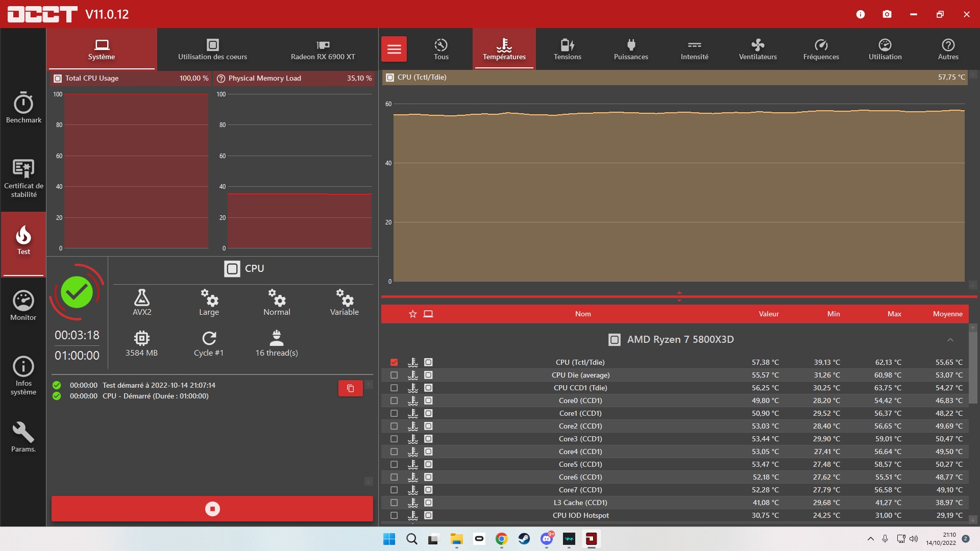Image resolution: width=980 pixels, height=551 pixels.
Task: Click the graph panel resize handle arrows
Action: click(x=679, y=296)
